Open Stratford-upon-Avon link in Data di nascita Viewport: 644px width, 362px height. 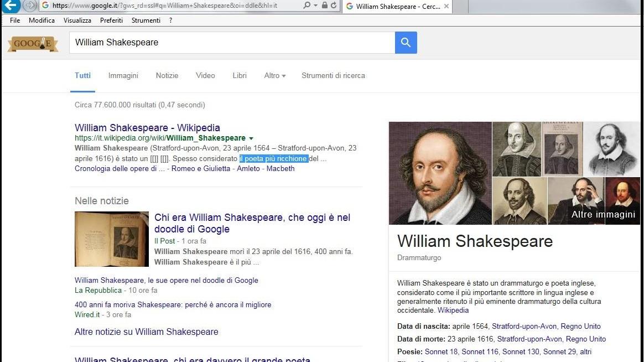click(524, 326)
